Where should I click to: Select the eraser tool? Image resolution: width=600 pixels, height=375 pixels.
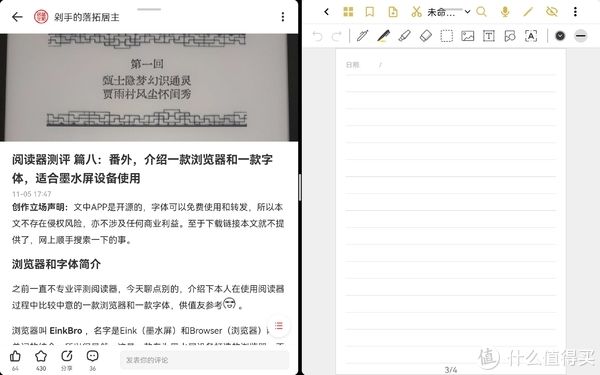click(x=426, y=36)
